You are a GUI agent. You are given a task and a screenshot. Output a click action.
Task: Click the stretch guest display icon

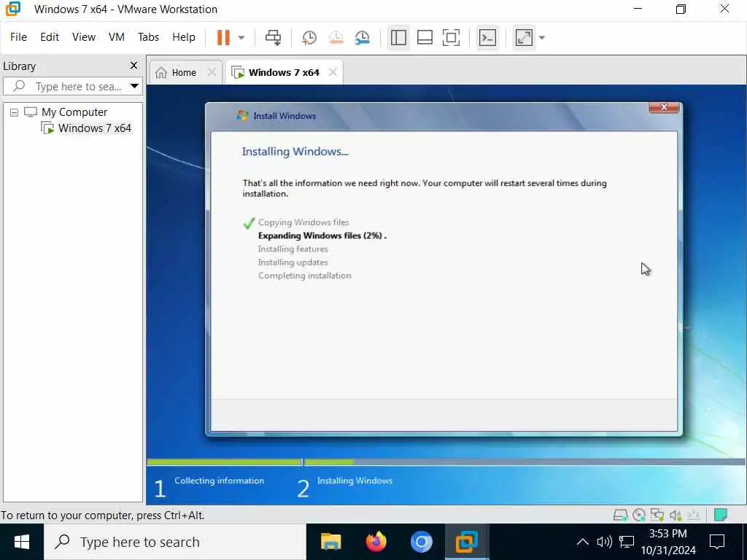tap(524, 38)
